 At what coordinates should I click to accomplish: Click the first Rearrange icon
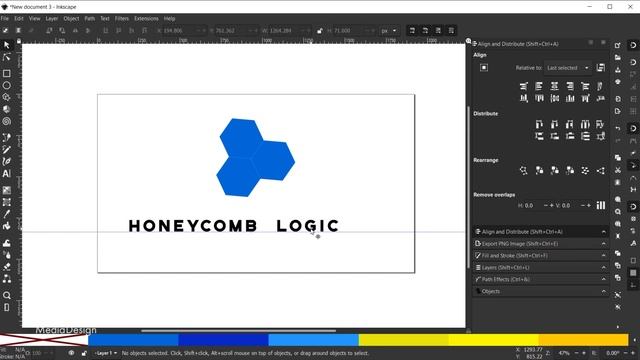pos(524,171)
